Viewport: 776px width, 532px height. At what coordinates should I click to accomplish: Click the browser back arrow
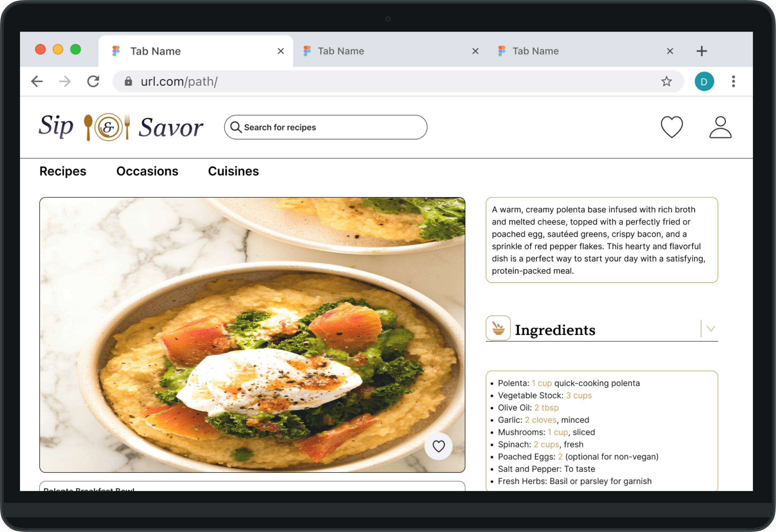(37, 81)
